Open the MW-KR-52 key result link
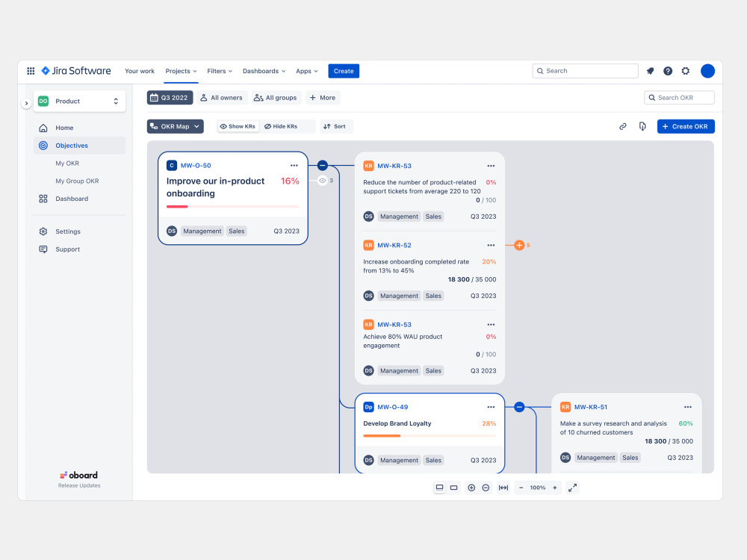 pyautogui.click(x=394, y=245)
